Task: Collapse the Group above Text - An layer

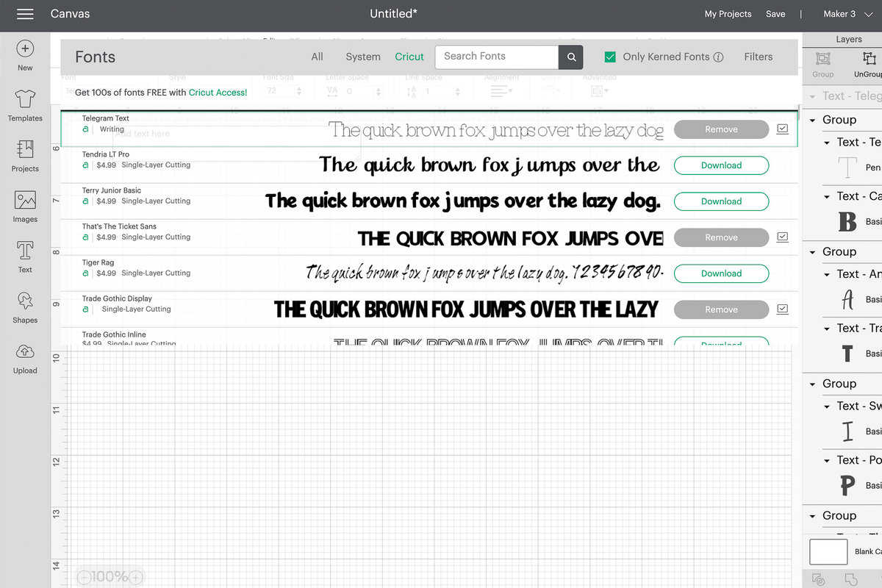Action: tap(813, 252)
